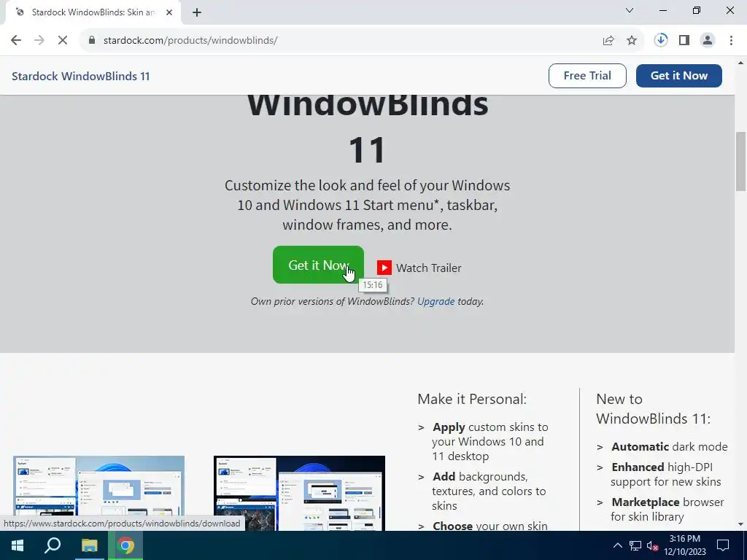747x560 pixels.
Task: Click the Watch Trailer text link
Action: [429, 268]
